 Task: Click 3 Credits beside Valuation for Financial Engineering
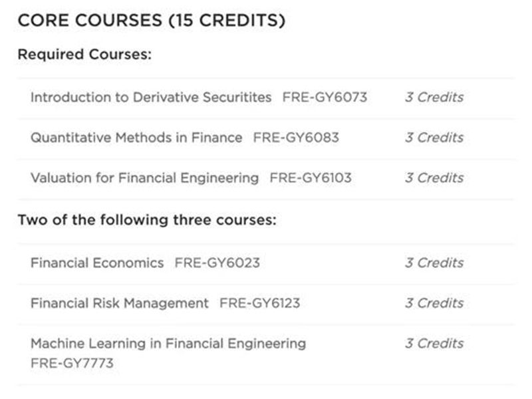coord(434,178)
